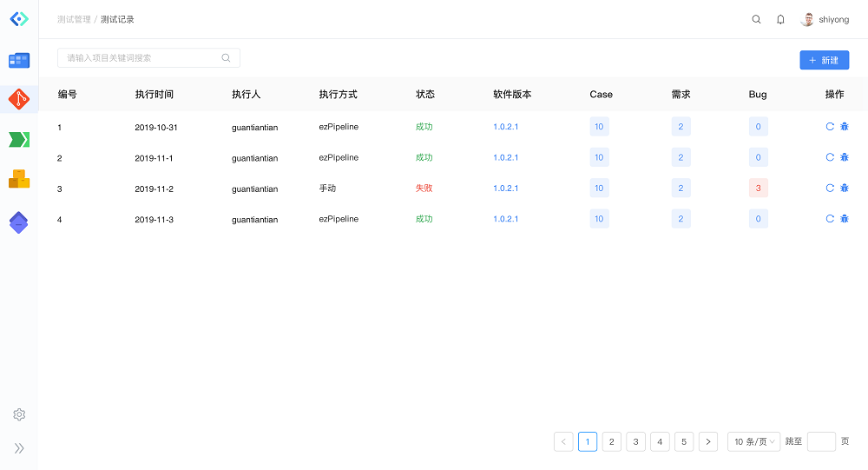Open the blue dashboard sidebar icon
Screen dimensions: 868x470
click(x=18, y=60)
